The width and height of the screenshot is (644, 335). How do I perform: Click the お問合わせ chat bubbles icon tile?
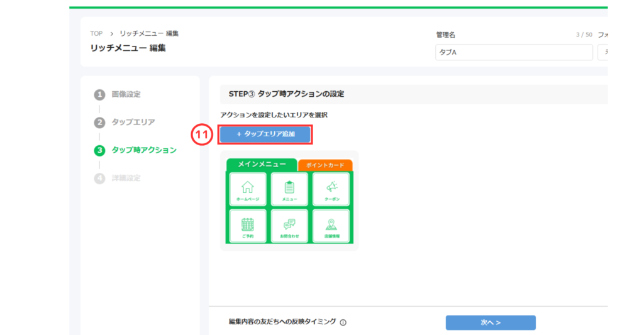(x=289, y=226)
